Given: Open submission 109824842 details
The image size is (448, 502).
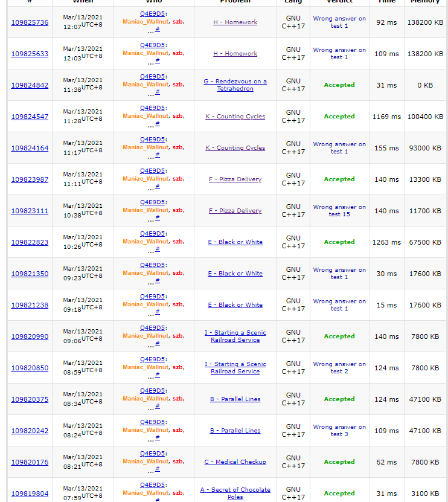Looking at the screenshot, I should click(x=30, y=85).
